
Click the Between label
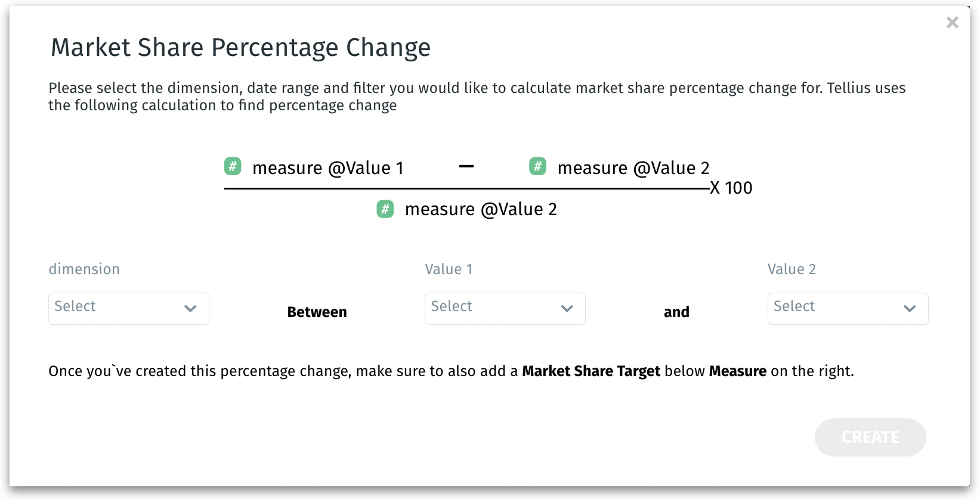(317, 312)
